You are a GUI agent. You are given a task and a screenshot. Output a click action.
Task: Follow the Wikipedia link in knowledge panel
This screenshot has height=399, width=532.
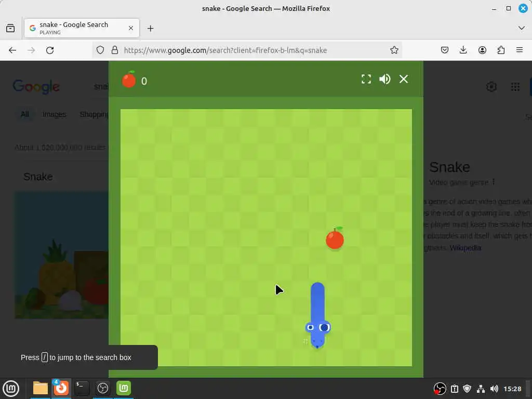(465, 248)
